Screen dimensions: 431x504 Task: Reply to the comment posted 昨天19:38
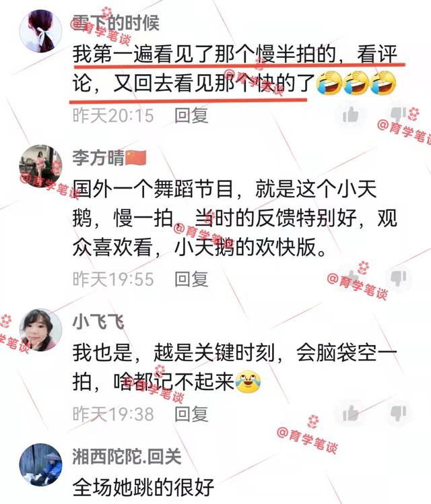(x=191, y=414)
